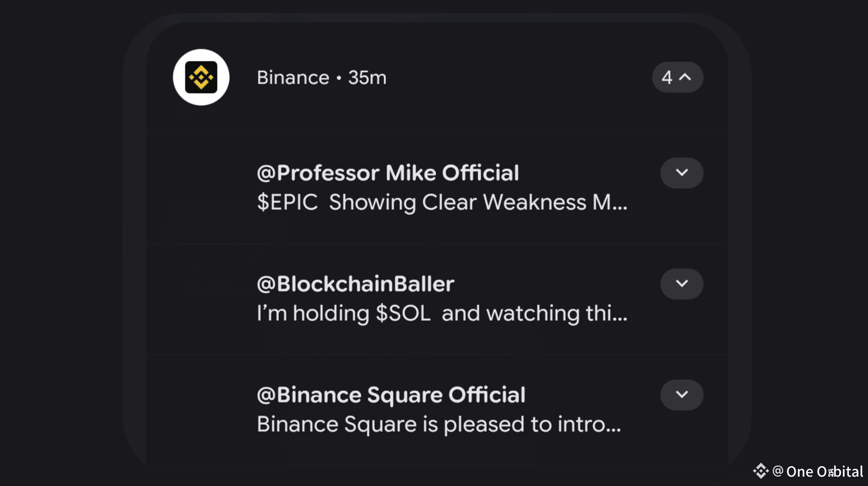Open the @Professor Mike Official notification title
This screenshot has width=868, height=486.
(x=388, y=173)
